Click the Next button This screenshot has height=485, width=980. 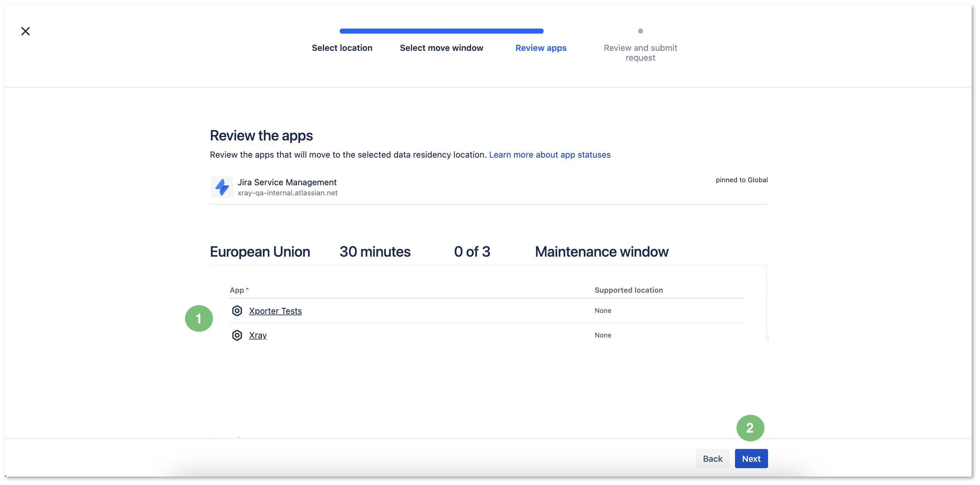point(751,458)
